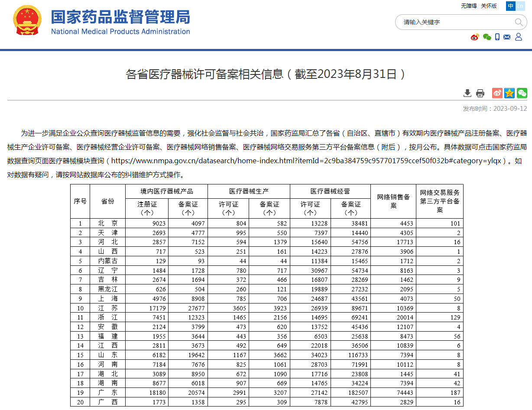Click the 医疗器械经营 group header
Viewport: 532px width, 410px height.
pos(330,191)
